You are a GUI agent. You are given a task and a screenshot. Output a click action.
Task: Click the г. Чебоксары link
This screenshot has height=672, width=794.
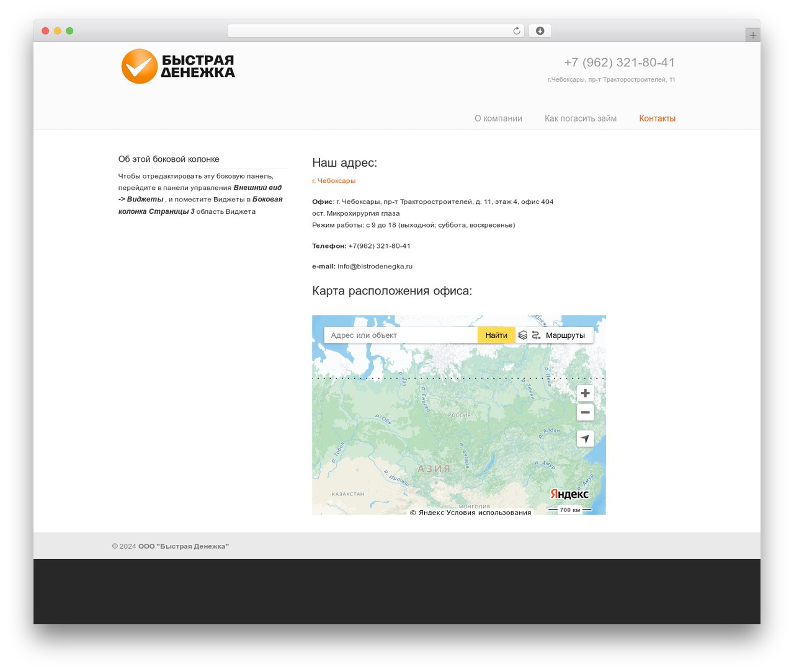[334, 181]
